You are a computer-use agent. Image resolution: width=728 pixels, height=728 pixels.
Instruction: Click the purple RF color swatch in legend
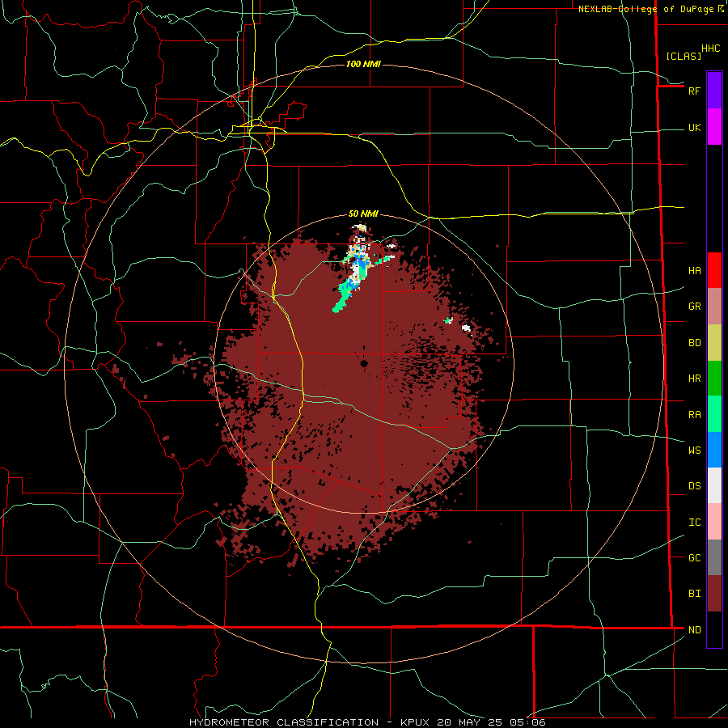point(714,91)
